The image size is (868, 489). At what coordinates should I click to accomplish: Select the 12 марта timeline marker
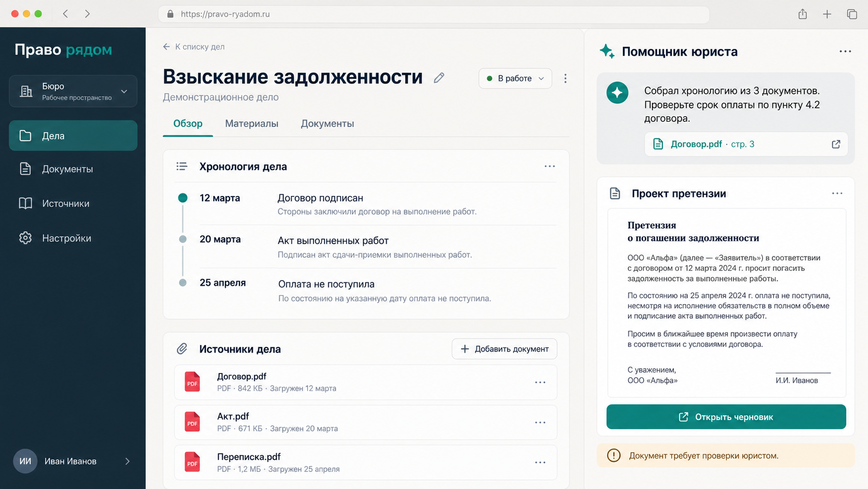pyautogui.click(x=183, y=197)
